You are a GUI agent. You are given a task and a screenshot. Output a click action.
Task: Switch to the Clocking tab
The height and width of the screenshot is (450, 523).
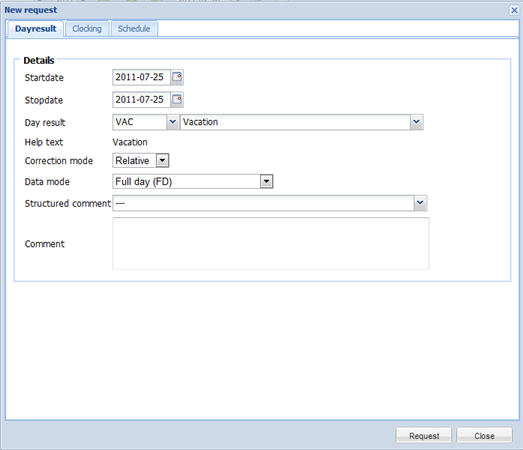pyautogui.click(x=87, y=29)
